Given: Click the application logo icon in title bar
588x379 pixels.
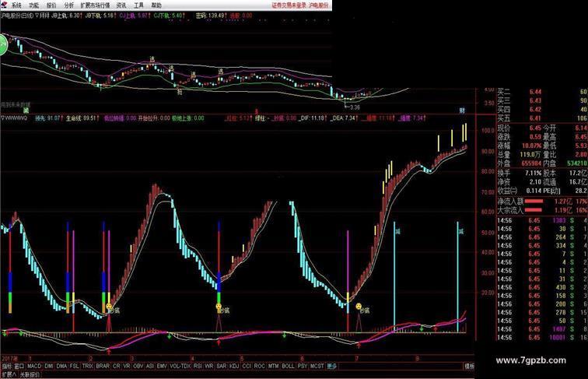Looking at the screenshot, I should [4, 5].
